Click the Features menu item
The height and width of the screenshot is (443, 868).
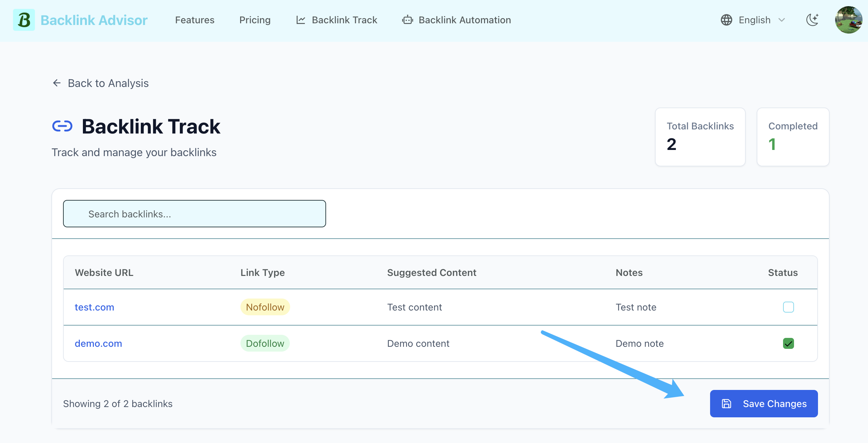click(195, 20)
